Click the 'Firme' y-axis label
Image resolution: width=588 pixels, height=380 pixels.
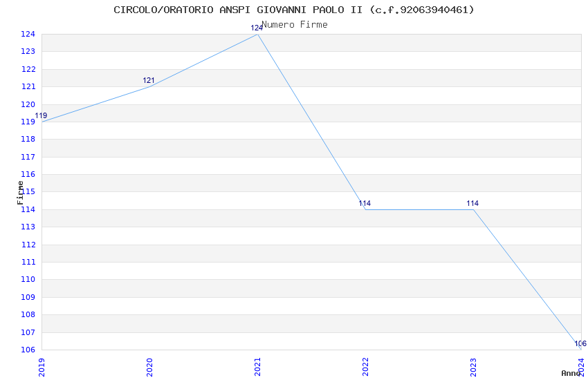[20, 193]
